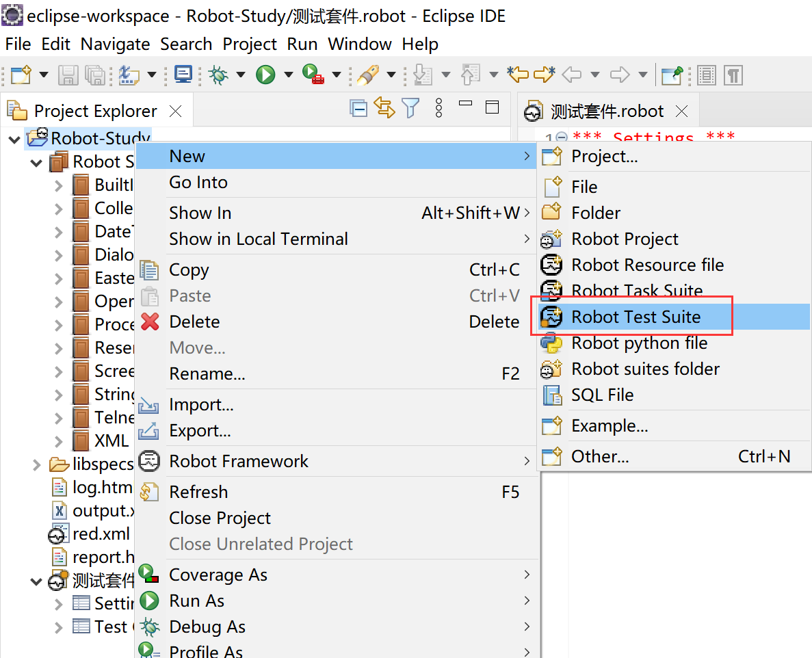Open the Help menu
The height and width of the screenshot is (658, 812).
tap(420, 44)
